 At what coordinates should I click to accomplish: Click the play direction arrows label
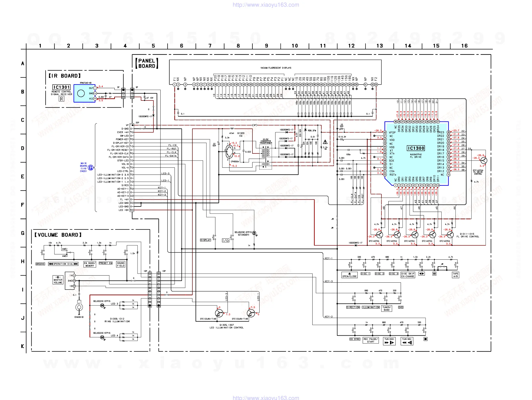pos(421,274)
